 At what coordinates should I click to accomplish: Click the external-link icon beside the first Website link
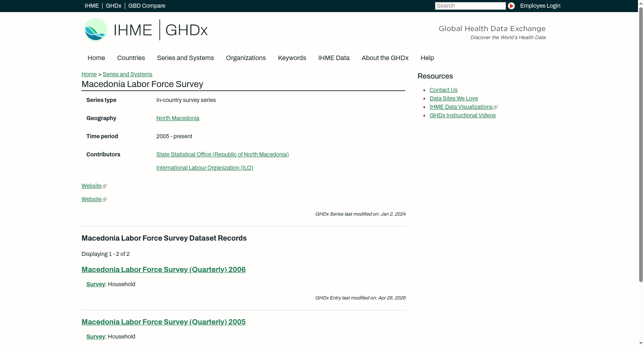[x=105, y=186]
